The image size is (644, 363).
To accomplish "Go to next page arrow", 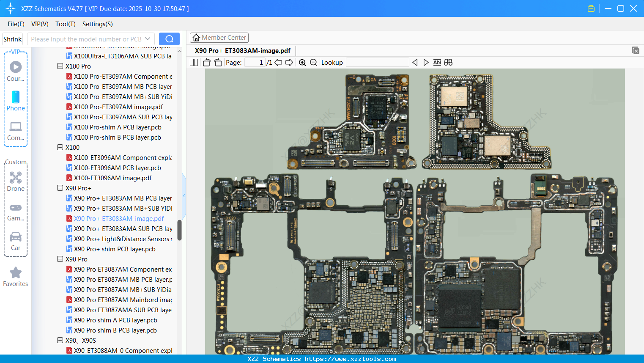I will click(289, 63).
